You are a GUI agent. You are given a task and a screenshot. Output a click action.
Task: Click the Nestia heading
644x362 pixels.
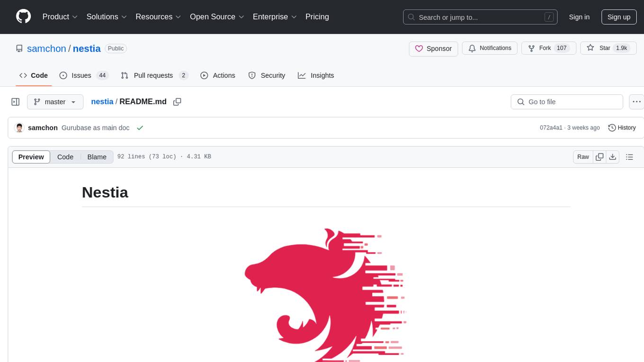pos(105,192)
